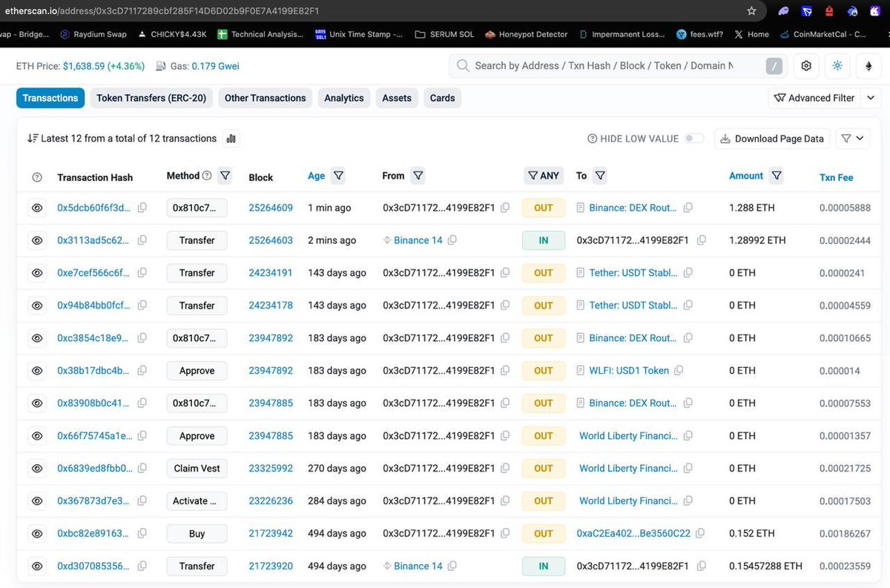
Task: Show the Cards tab
Action: pyautogui.click(x=442, y=98)
